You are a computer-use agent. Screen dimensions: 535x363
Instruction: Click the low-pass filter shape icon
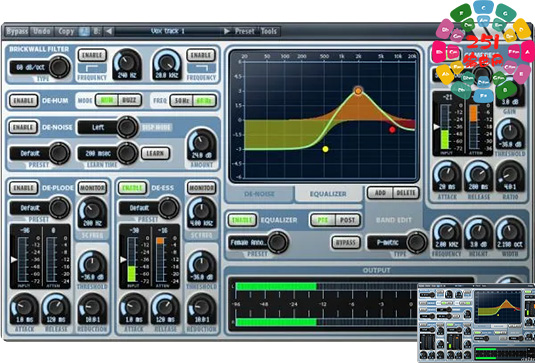tap(201, 68)
